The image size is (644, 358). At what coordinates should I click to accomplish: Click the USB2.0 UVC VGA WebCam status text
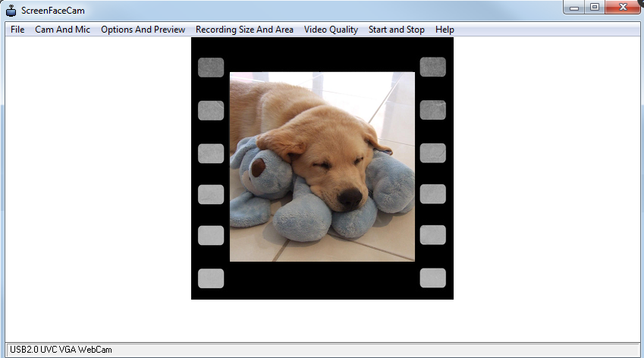(61, 350)
